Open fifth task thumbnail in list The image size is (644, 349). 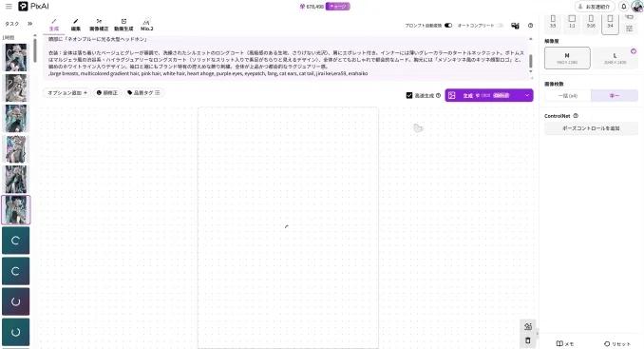[x=15, y=179]
